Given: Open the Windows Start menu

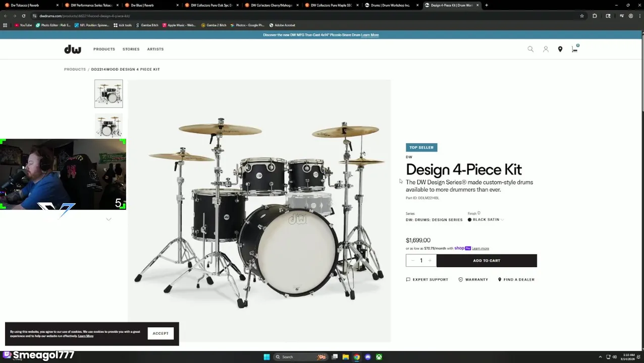Looking at the screenshot, I should pos(266,357).
